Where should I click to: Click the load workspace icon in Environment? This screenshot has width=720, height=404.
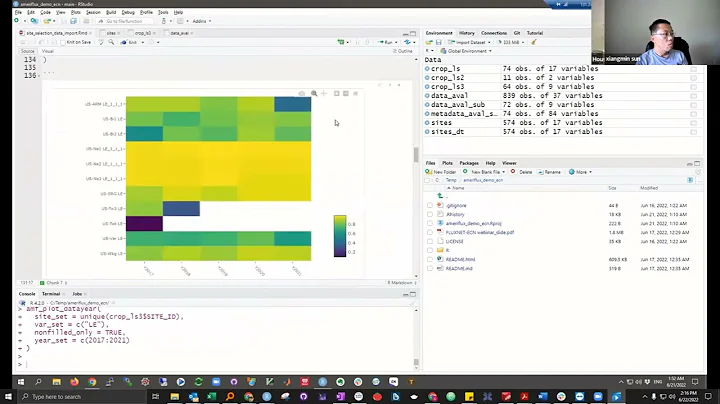click(429, 42)
